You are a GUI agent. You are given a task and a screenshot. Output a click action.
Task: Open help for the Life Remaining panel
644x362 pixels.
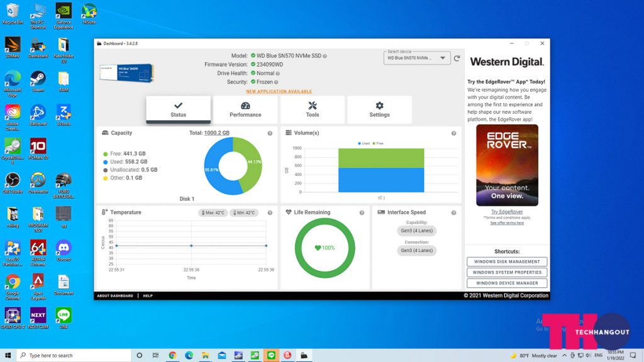click(362, 212)
